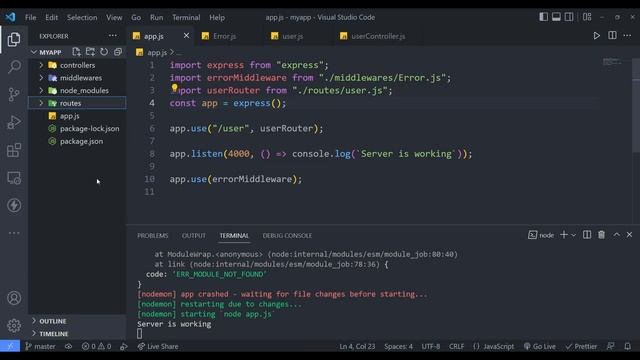This screenshot has height=360, width=640.
Task: Close the app.js editor tab
Action: point(186,36)
